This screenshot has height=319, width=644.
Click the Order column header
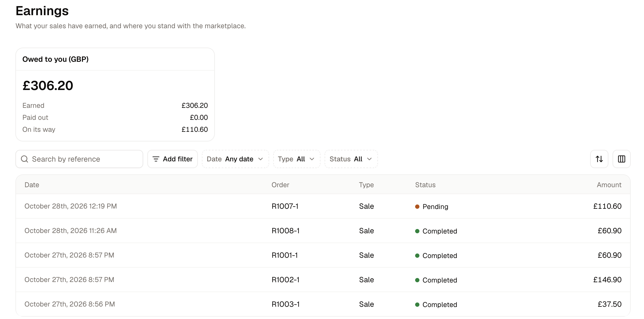coord(280,185)
